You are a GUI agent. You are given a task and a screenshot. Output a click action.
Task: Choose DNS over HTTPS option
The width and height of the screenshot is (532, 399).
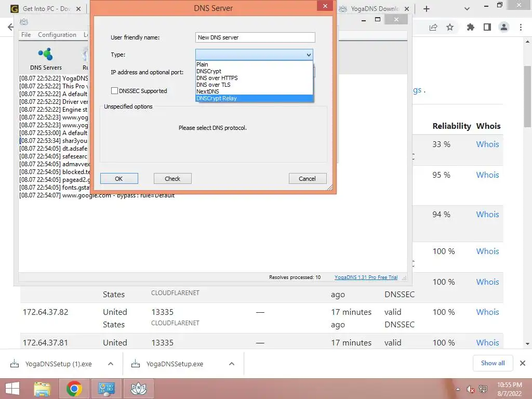[254, 78]
